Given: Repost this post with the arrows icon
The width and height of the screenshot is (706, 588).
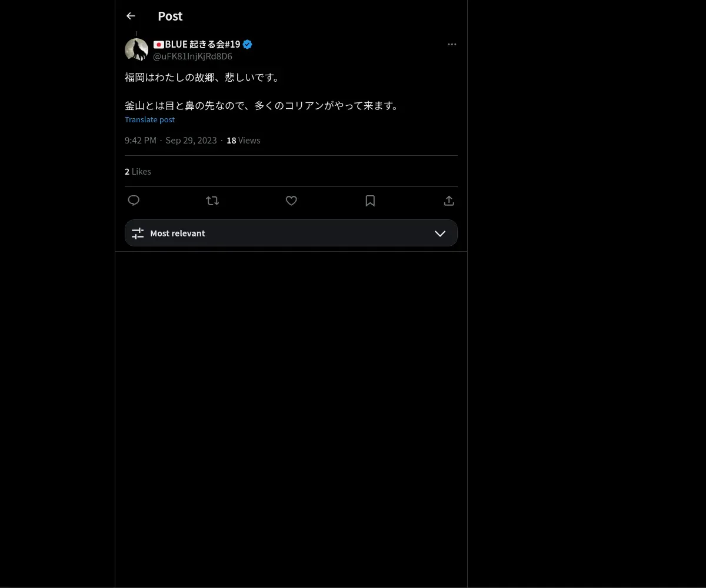Looking at the screenshot, I should click(x=212, y=201).
